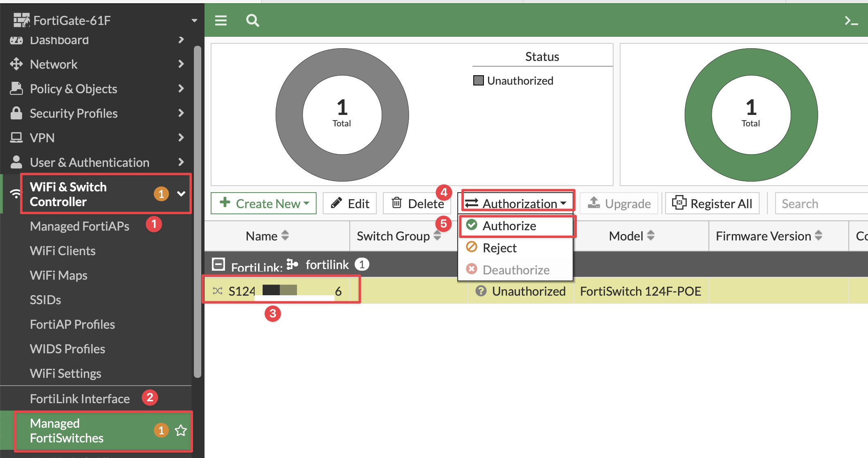Sort by the Name column arrows
Screen dimensions: 868x458
click(x=285, y=236)
